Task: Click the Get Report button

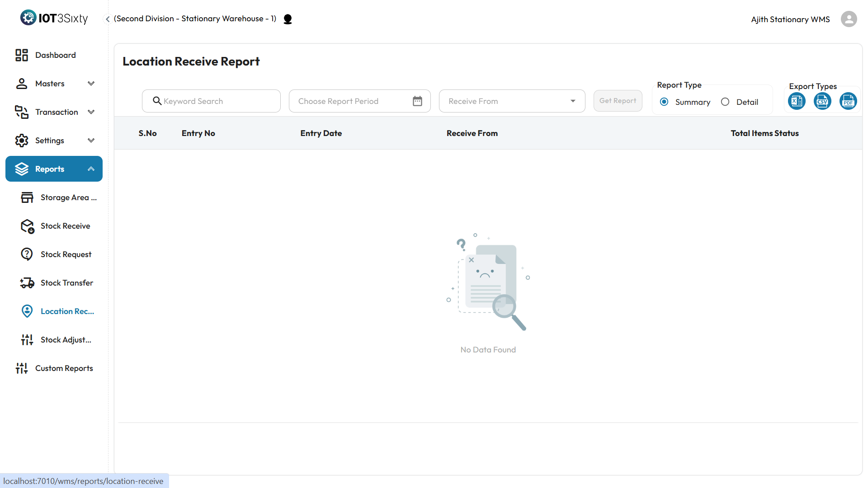Action: point(618,101)
